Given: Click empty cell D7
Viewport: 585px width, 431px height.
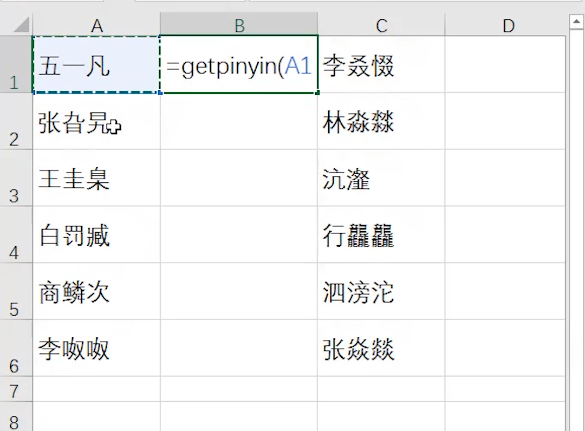Looking at the screenshot, I should pyautogui.click(x=505, y=389).
